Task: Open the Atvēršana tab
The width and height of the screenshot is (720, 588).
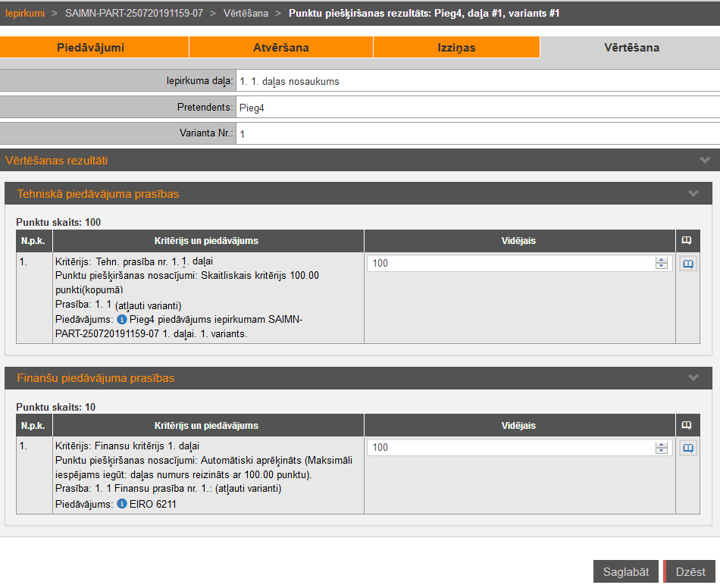Action: pyautogui.click(x=280, y=48)
